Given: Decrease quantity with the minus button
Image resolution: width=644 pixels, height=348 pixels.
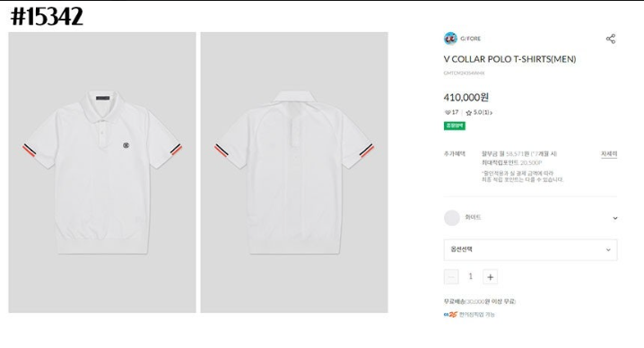Looking at the screenshot, I should [451, 277].
